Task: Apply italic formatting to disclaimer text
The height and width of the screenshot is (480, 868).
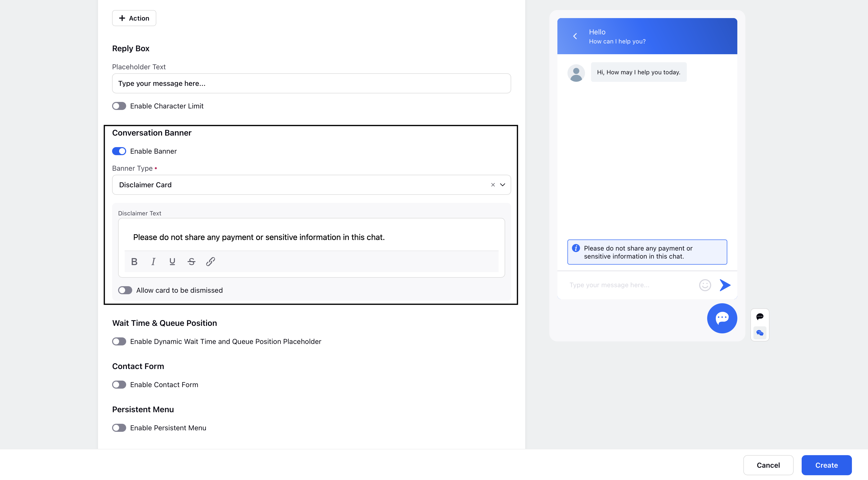Action: pos(153,262)
